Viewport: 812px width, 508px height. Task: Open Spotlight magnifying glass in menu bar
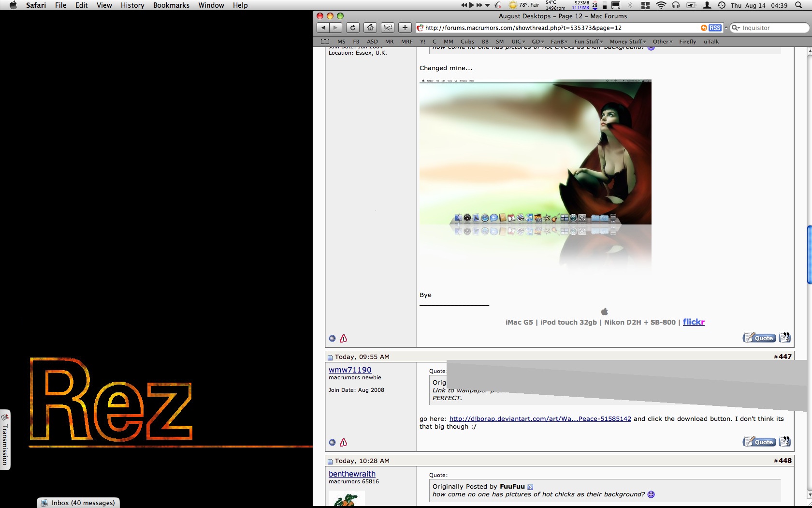click(x=798, y=5)
